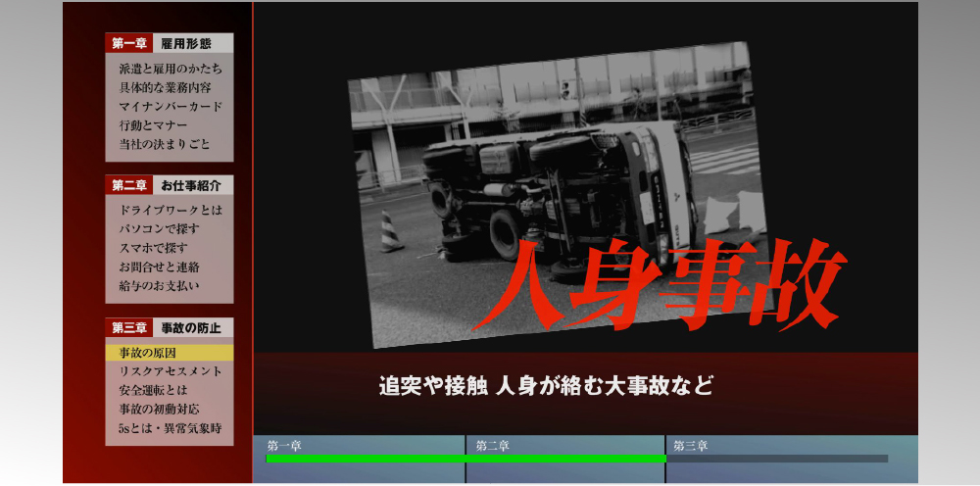
Task: Go to お問合せと連絡 section
Action: (x=159, y=267)
